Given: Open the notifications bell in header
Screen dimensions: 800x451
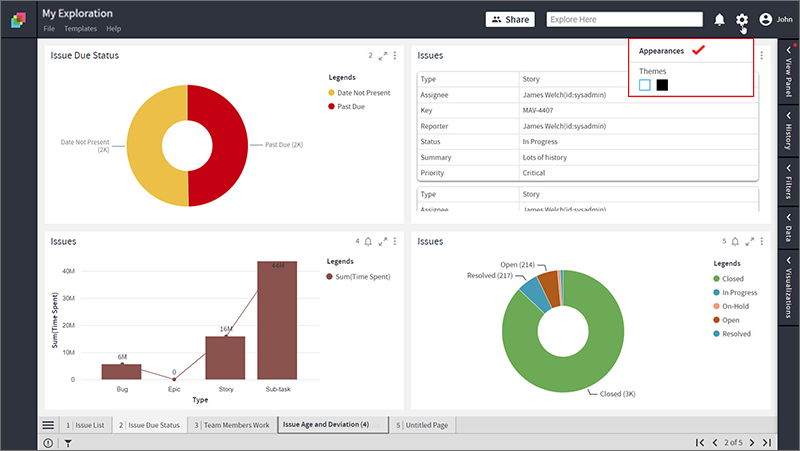Looking at the screenshot, I should click(719, 19).
